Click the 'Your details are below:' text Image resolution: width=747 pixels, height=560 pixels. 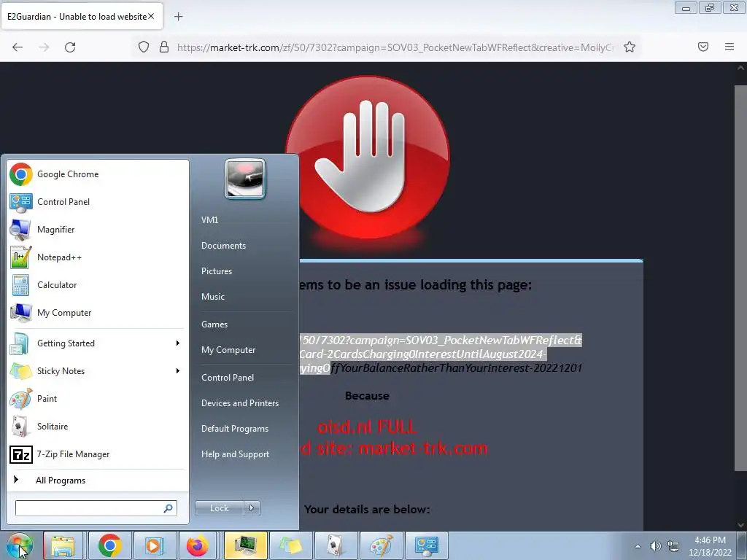coord(367,510)
